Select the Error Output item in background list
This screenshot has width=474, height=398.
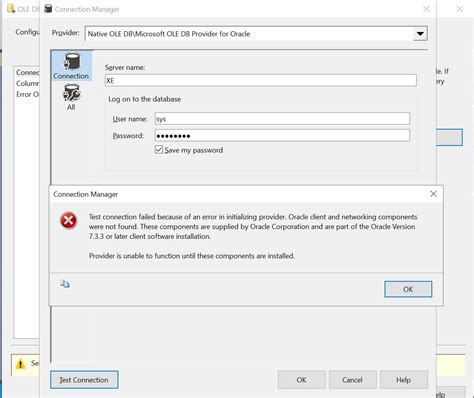pos(28,94)
